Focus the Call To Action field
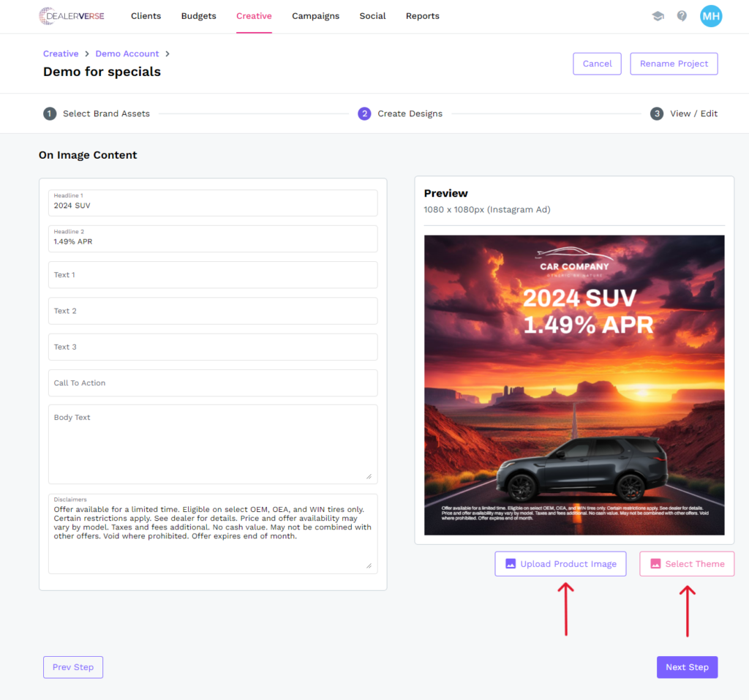The image size is (749, 700). point(213,383)
